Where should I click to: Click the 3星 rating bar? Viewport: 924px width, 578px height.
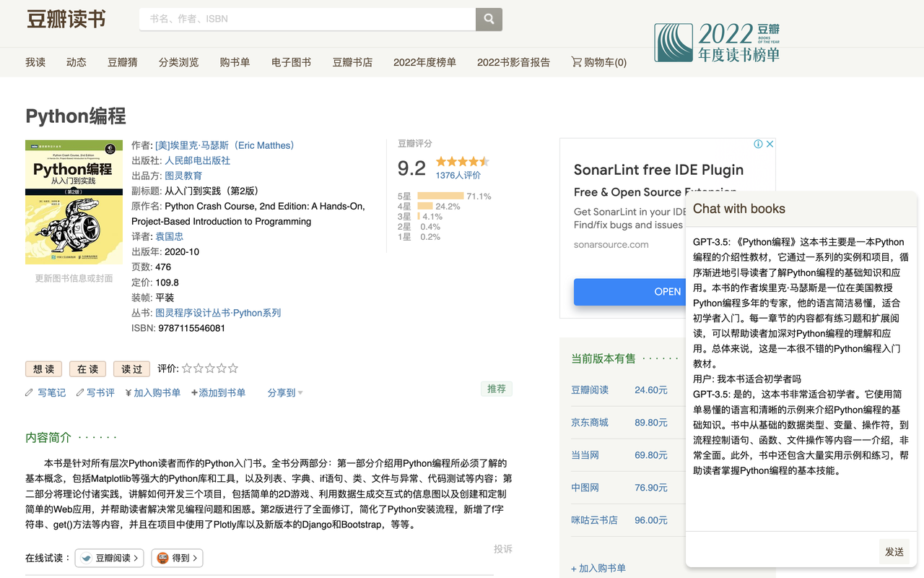(x=419, y=216)
